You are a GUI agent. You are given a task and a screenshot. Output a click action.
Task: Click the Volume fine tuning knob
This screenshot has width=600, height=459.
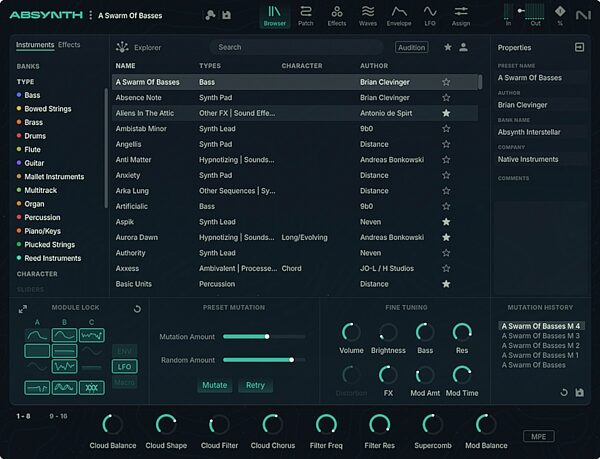tap(351, 332)
